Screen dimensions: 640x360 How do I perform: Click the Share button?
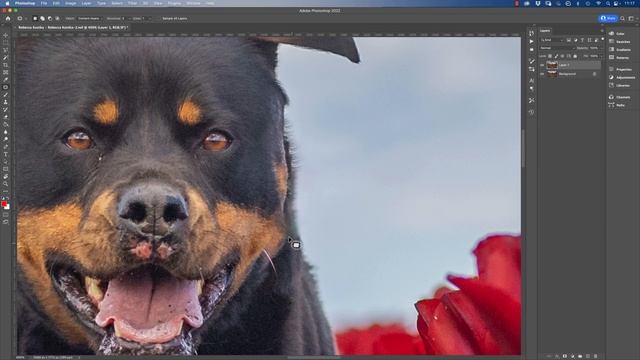(608, 18)
